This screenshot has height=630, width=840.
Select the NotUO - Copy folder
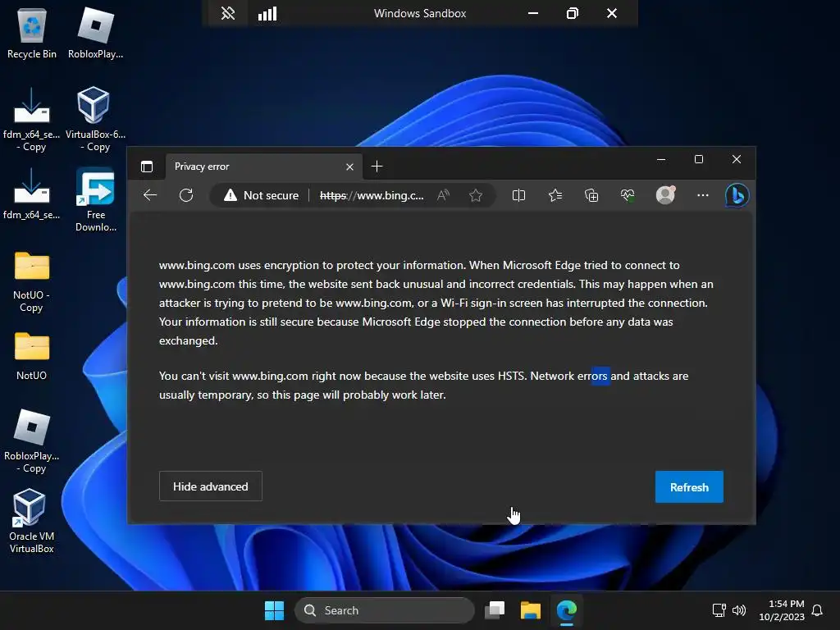pos(32,282)
